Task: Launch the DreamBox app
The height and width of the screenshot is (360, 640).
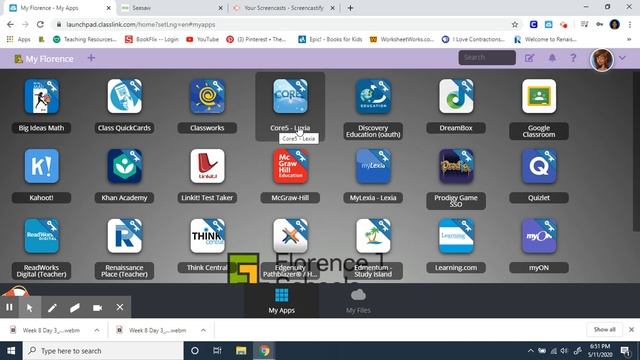Action: (456, 96)
